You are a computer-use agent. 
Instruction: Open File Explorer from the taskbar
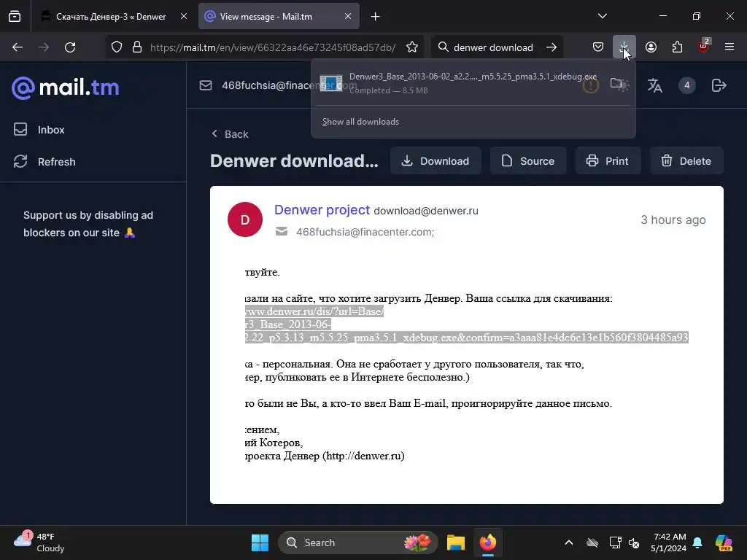[455, 542]
